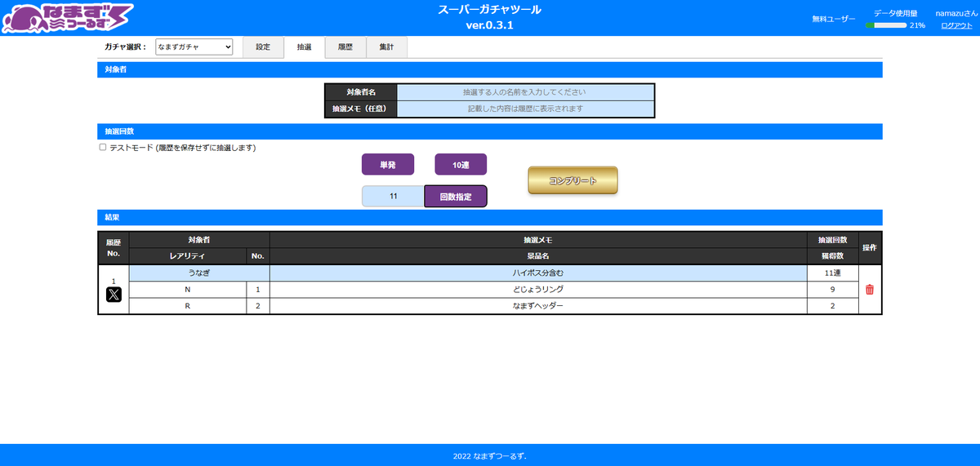Share result on X icon
Viewport: 980px width, 466px height.
114,295
